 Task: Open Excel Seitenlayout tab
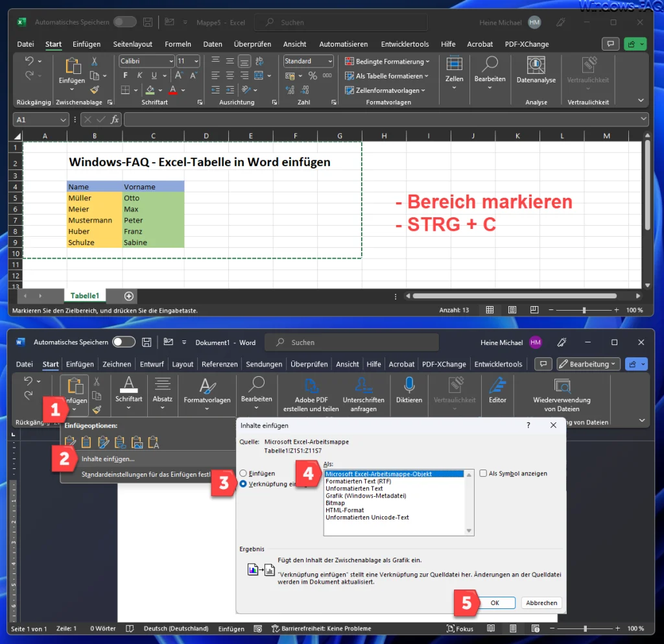pos(132,44)
